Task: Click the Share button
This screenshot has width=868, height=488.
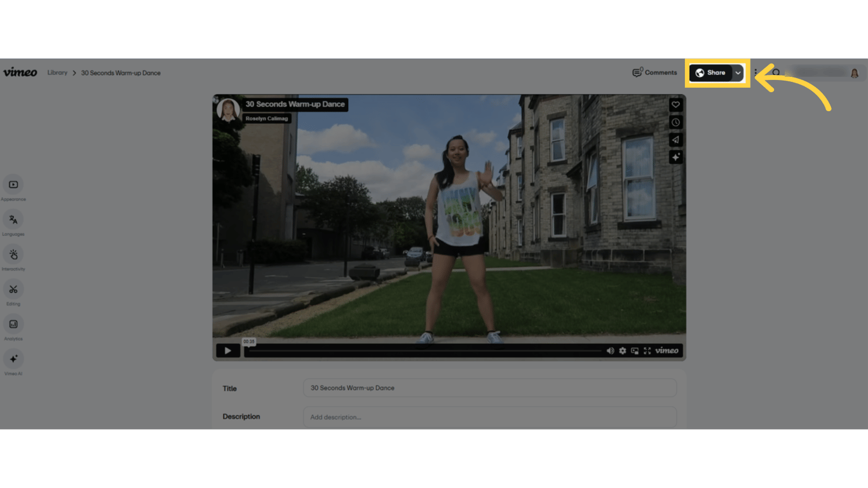Action: tap(710, 72)
